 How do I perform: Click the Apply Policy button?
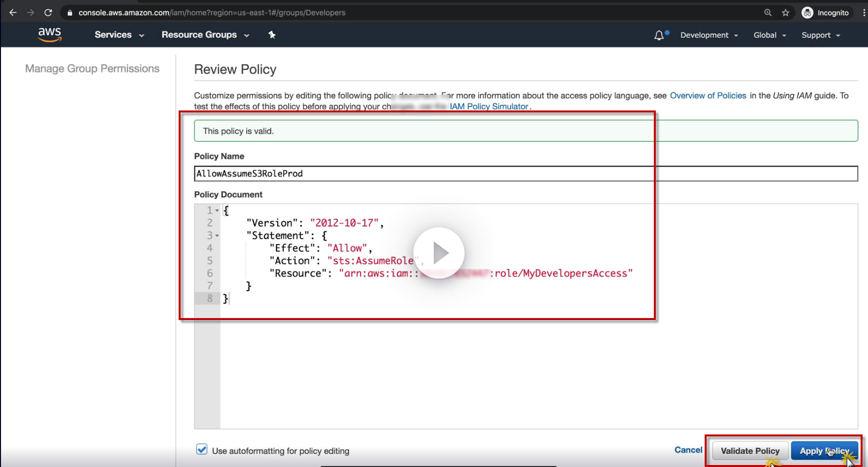[825, 451]
